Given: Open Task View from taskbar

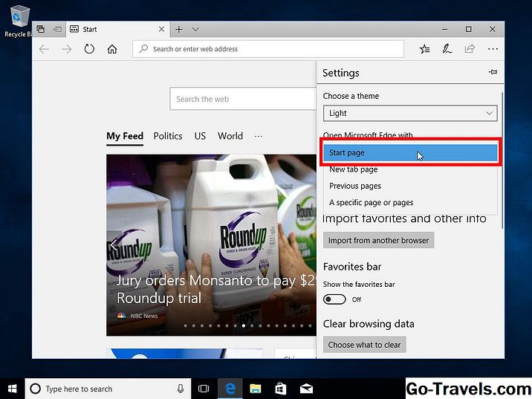Looking at the screenshot, I should 204,389.
